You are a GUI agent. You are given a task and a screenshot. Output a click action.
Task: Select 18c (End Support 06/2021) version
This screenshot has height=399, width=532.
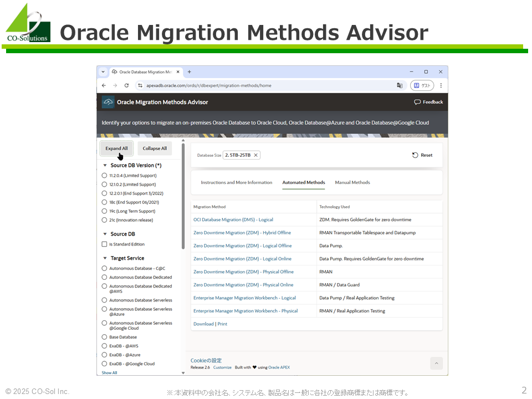(105, 202)
